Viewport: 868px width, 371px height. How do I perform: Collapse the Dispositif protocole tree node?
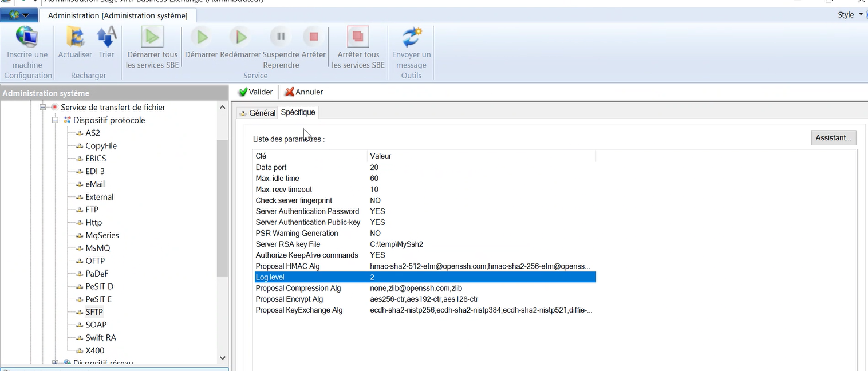tap(56, 120)
